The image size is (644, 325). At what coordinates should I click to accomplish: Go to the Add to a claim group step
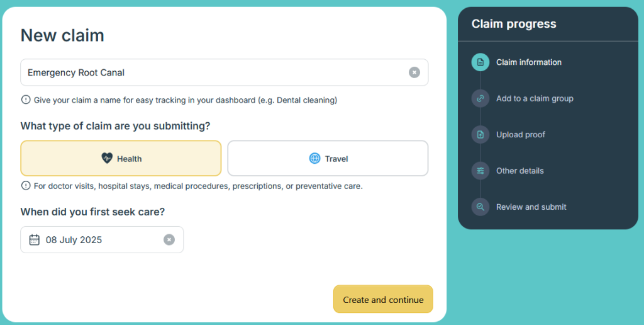535,98
